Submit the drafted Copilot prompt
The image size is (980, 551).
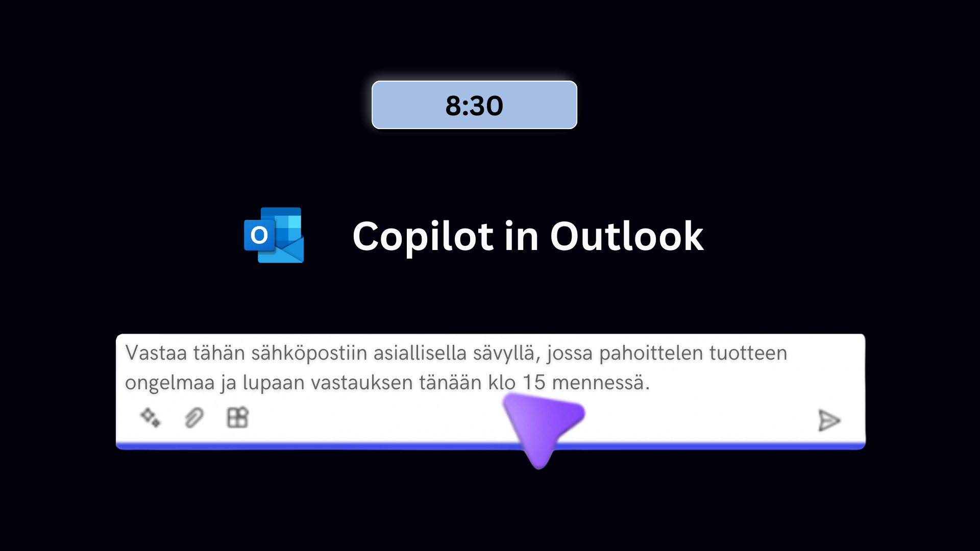829,419
